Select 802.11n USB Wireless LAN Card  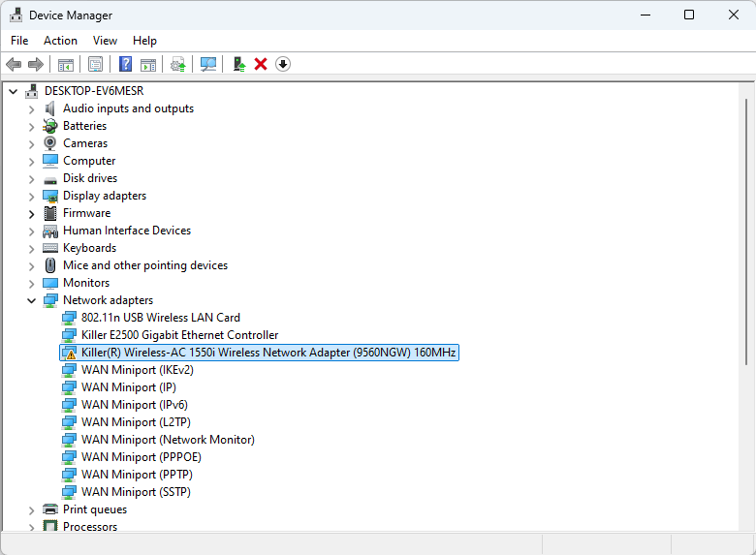point(161,318)
